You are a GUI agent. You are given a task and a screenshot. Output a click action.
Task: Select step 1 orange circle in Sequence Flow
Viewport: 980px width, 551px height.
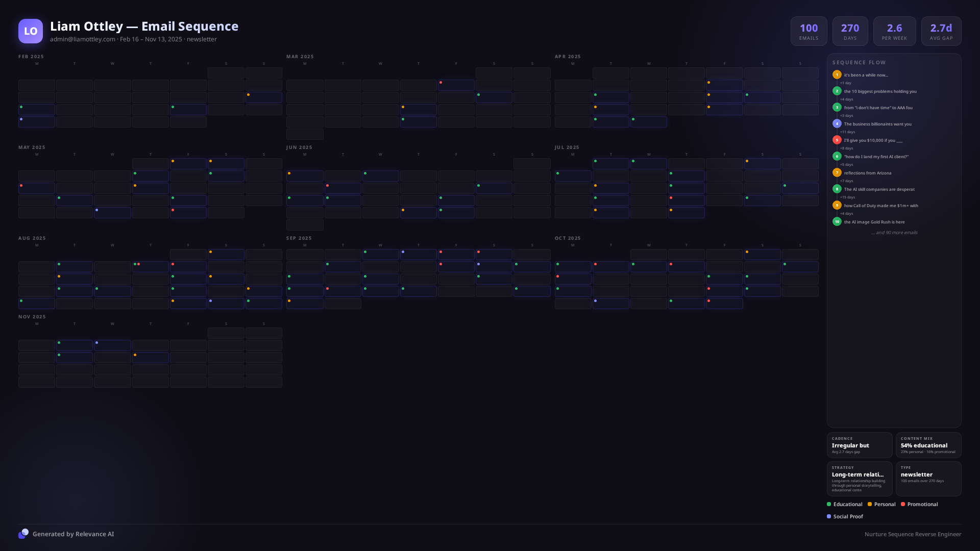pos(837,74)
